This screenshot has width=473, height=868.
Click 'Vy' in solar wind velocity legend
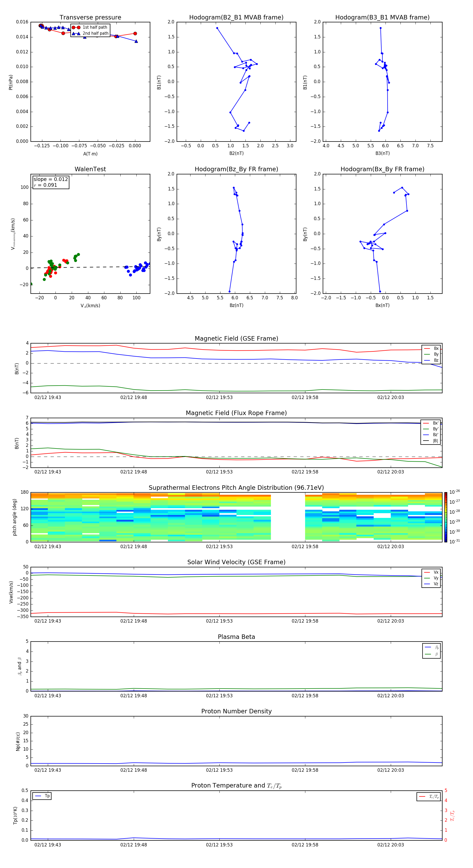click(431, 578)
